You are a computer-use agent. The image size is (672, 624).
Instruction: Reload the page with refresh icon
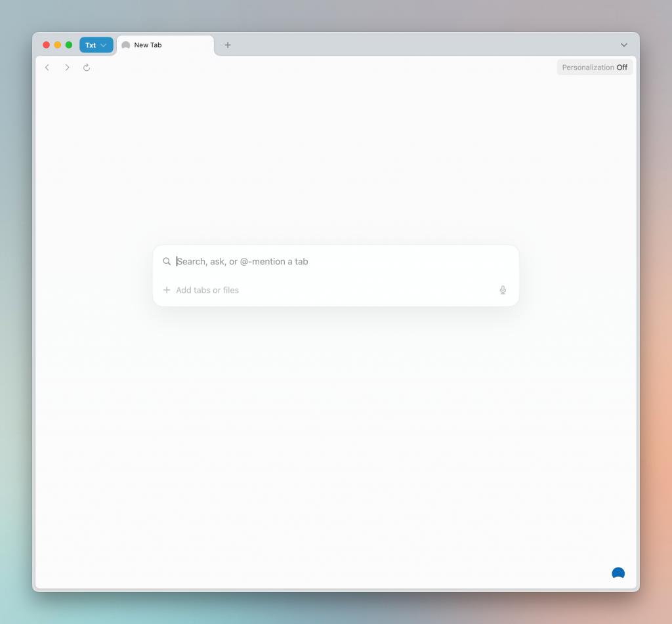(87, 68)
